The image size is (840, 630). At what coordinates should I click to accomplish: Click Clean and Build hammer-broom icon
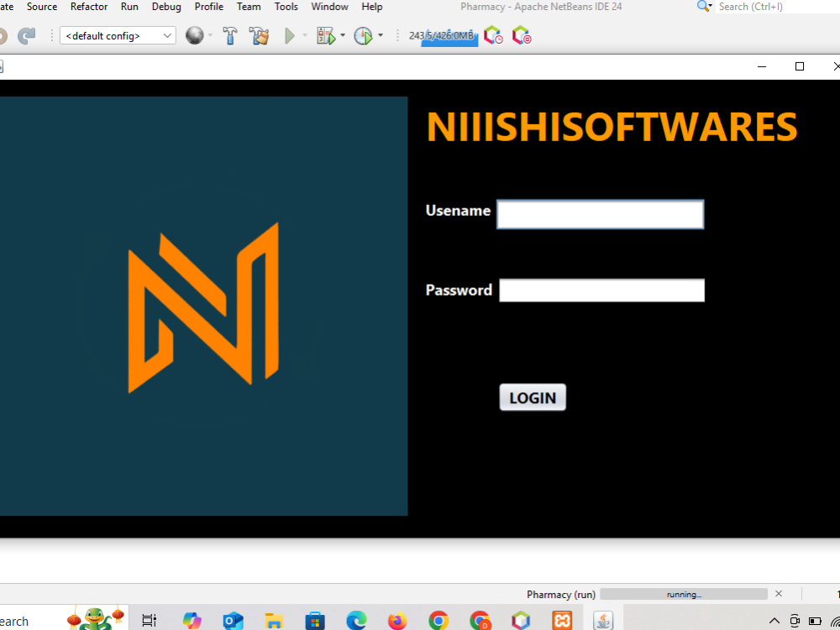[x=260, y=36]
